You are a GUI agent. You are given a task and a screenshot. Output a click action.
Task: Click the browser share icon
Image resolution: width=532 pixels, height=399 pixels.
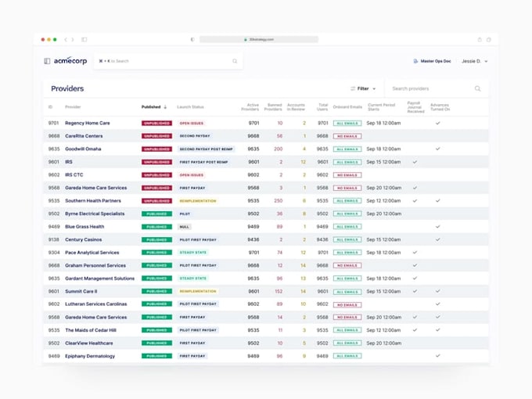(x=480, y=40)
